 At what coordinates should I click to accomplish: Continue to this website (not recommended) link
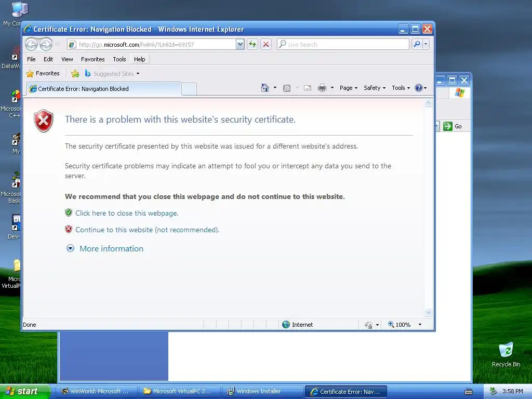click(x=147, y=230)
